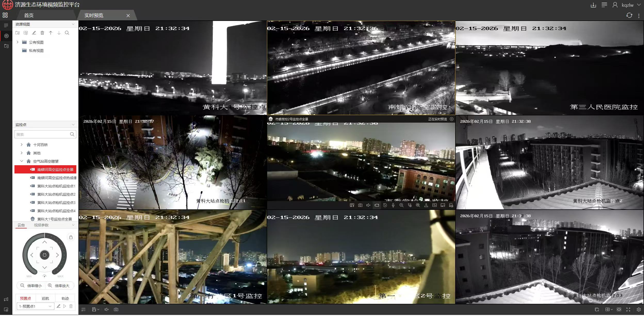Toggle the PTZ lock icon
The height and width of the screenshot is (317, 644).
71,237
